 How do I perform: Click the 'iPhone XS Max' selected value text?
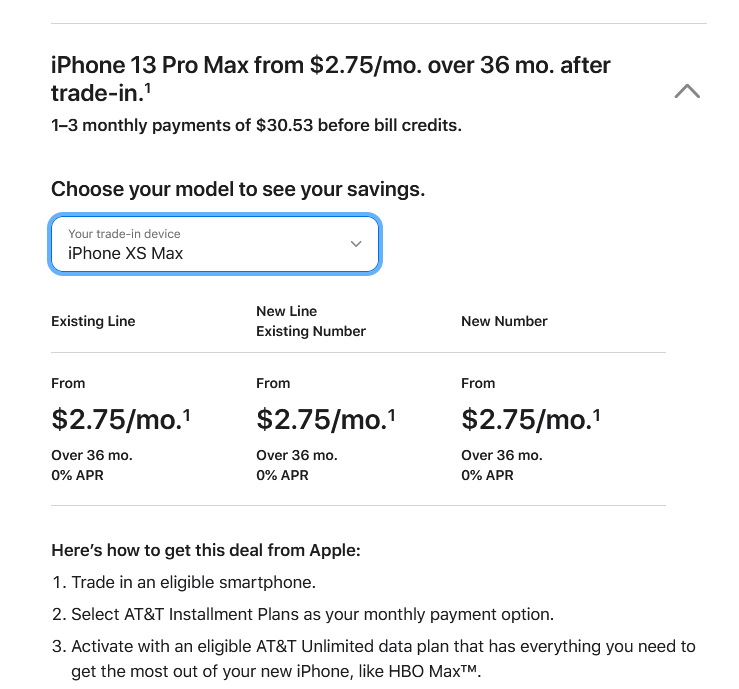[x=125, y=254]
